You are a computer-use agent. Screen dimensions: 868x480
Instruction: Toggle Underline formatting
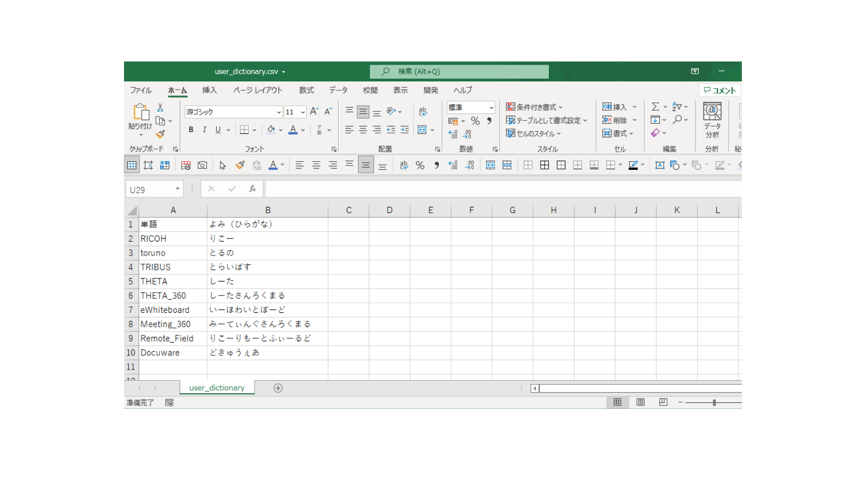[x=218, y=129]
